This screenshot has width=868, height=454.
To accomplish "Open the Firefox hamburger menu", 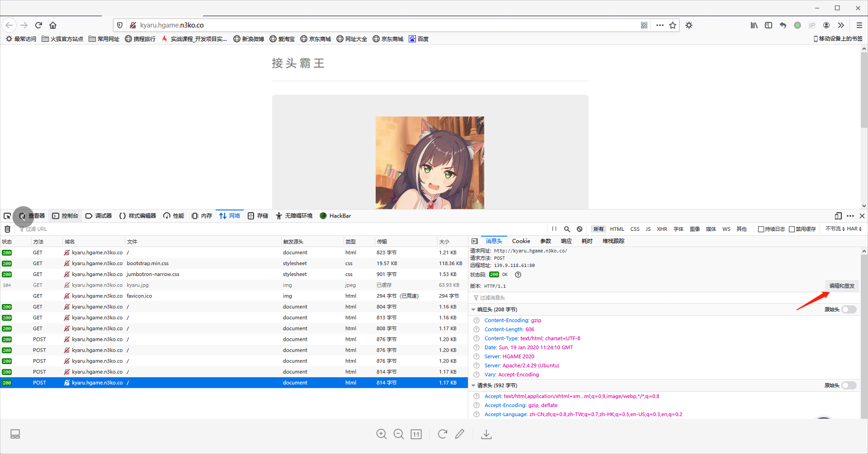I will [x=859, y=25].
